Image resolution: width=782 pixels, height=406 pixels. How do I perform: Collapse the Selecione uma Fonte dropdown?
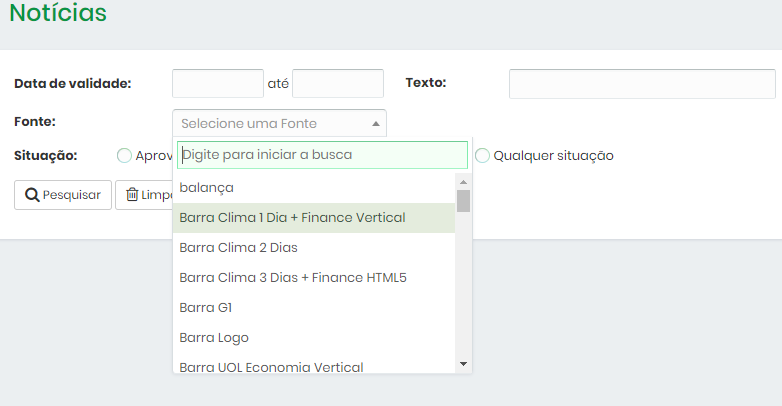click(x=279, y=123)
